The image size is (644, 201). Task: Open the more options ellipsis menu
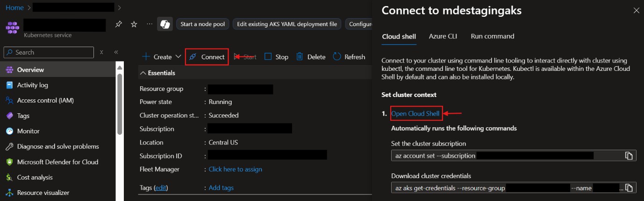tap(149, 24)
